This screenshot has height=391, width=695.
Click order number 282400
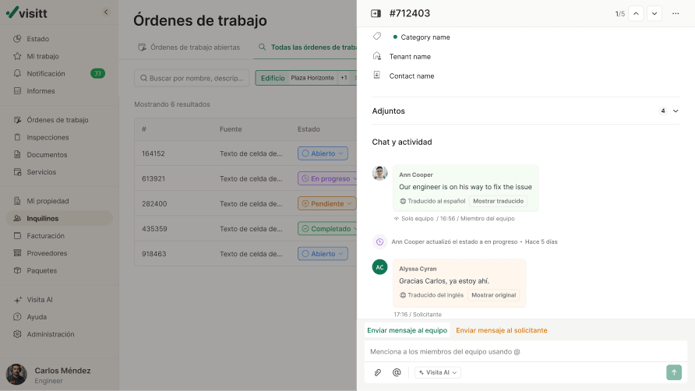pyautogui.click(x=154, y=203)
